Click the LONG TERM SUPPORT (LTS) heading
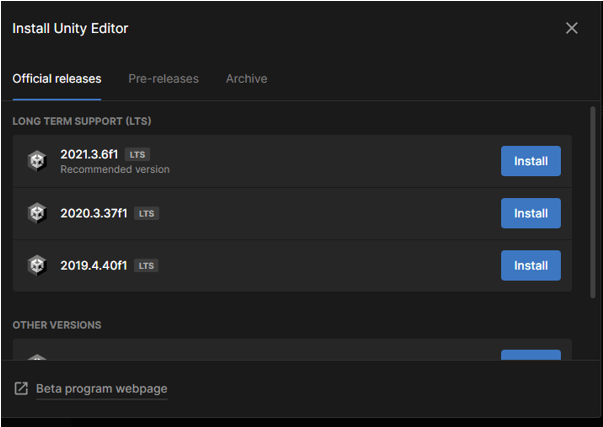 [x=82, y=121]
